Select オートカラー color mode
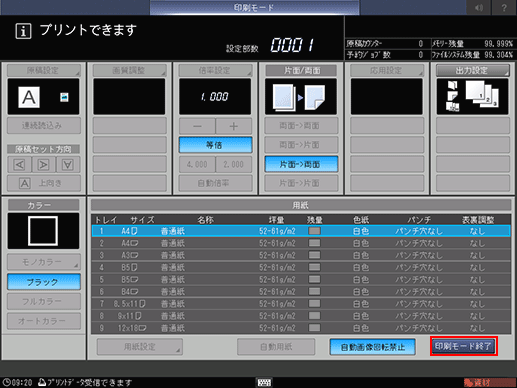The width and height of the screenshot is (517, 388). click(x=44, y=321)
